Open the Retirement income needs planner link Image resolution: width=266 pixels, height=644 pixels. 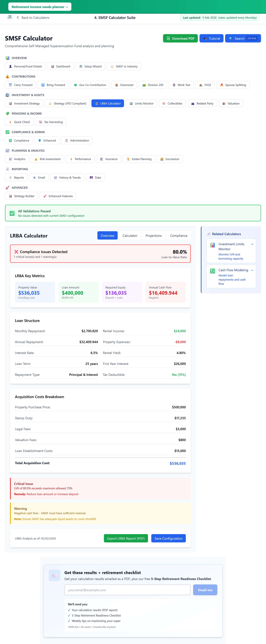pos(40,7)
